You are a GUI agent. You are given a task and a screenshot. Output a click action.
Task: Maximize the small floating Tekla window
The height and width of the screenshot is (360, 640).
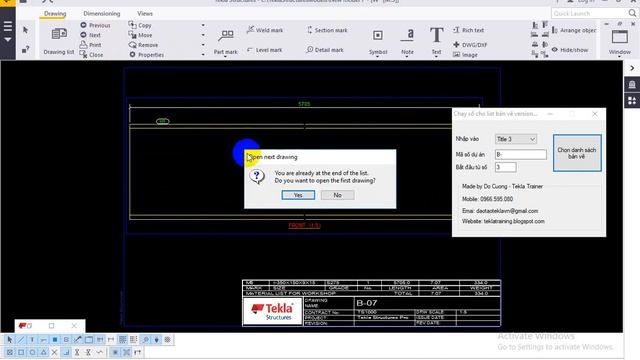(51, 326)
